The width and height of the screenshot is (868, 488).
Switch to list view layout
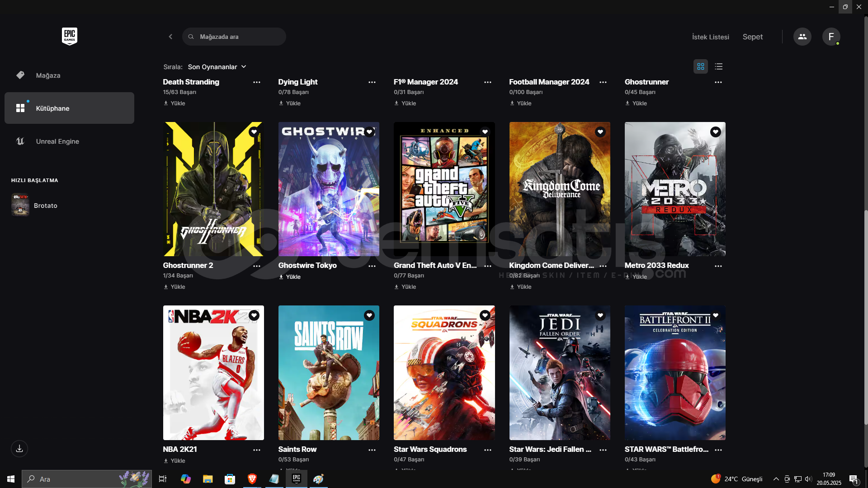coord(719,66)
